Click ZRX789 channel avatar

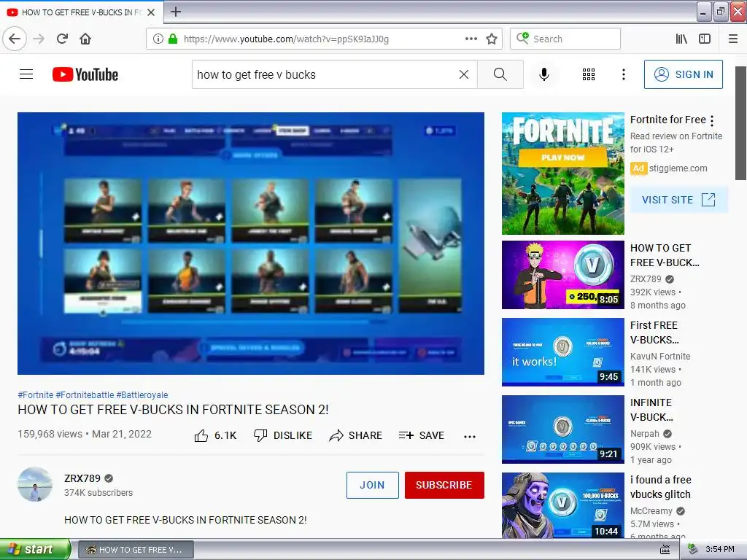pyautogui.click(x=35, y=484)
